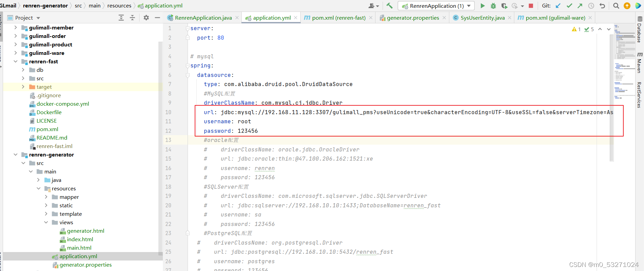Hide the Project tool window

tap(157, 18)
